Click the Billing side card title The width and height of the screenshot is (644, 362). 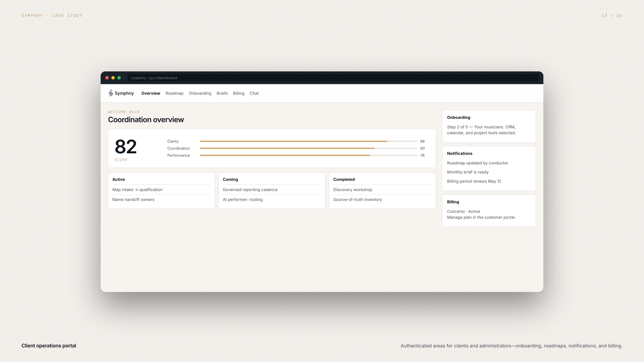(x=453, y=202)
